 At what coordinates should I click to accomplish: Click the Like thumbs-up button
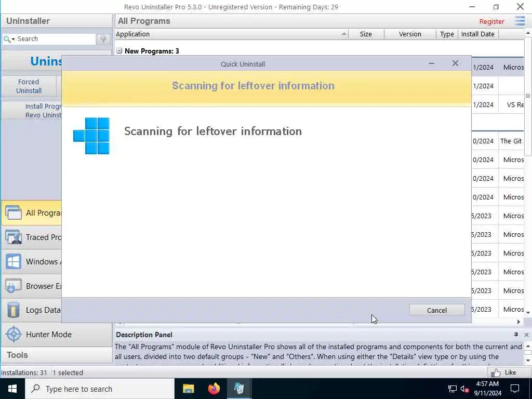[505, 373]
